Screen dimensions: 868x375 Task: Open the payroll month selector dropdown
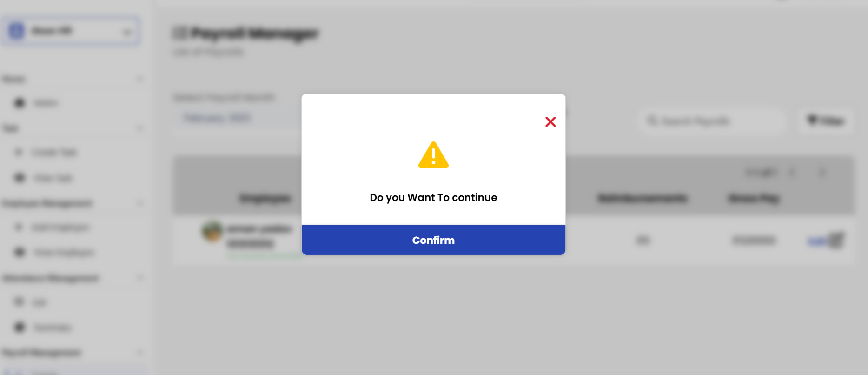[x=237, y=118]
